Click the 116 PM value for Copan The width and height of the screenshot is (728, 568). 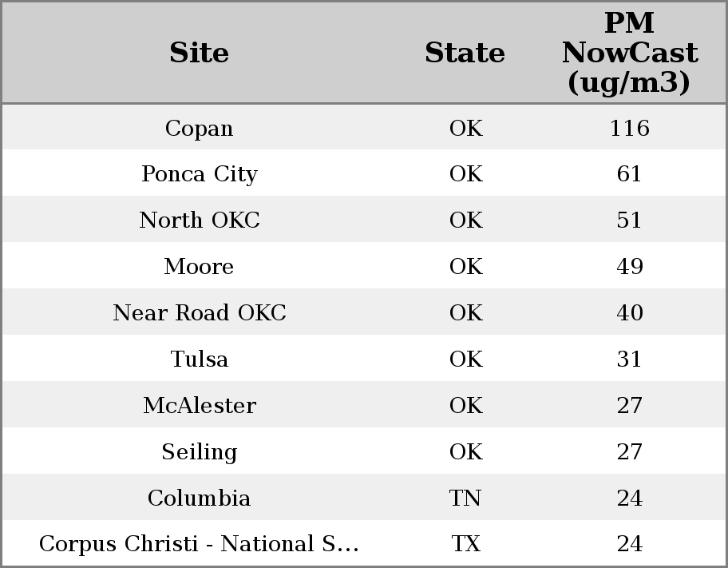click(x=629, y=129)
